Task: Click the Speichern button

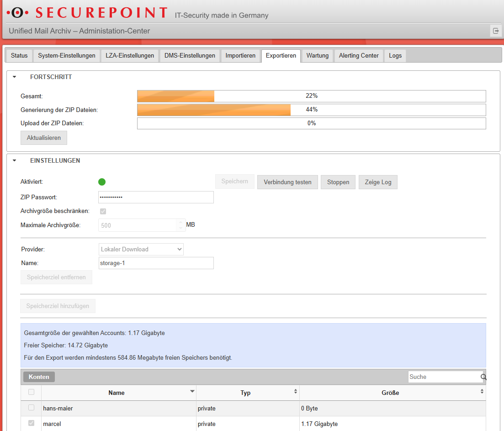Action: (235, 181)
